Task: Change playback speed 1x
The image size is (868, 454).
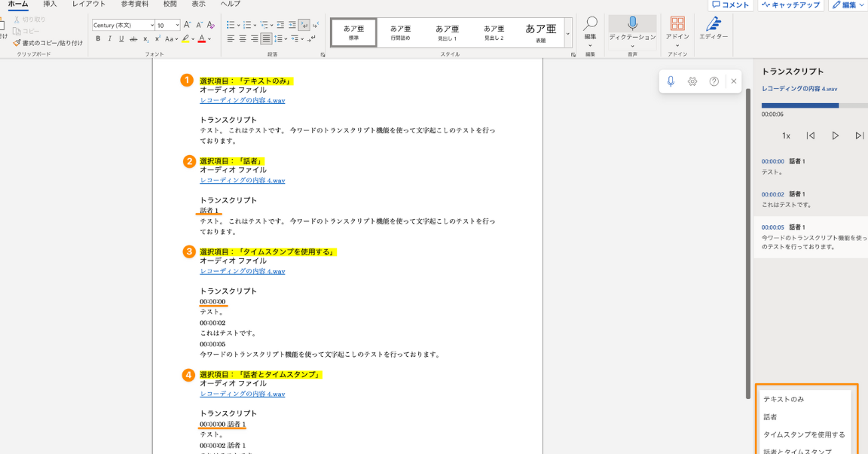Action: tap(786, 136)
